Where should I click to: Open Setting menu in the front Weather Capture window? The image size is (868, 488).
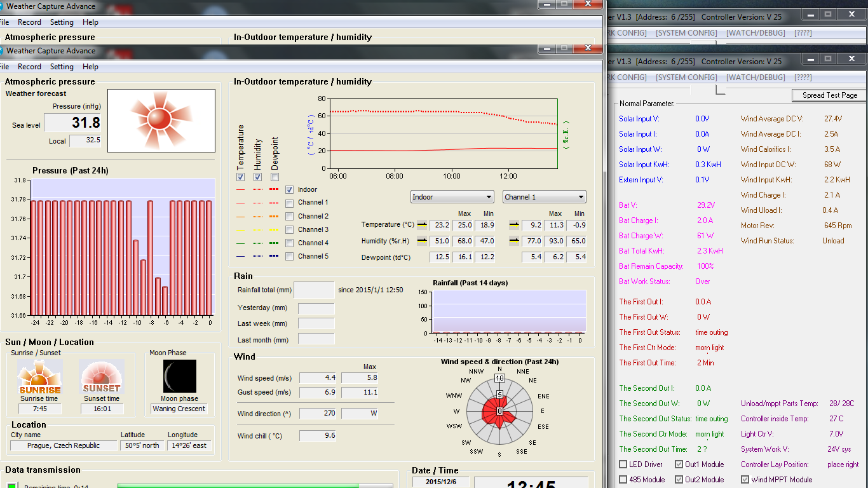(62, 67)
